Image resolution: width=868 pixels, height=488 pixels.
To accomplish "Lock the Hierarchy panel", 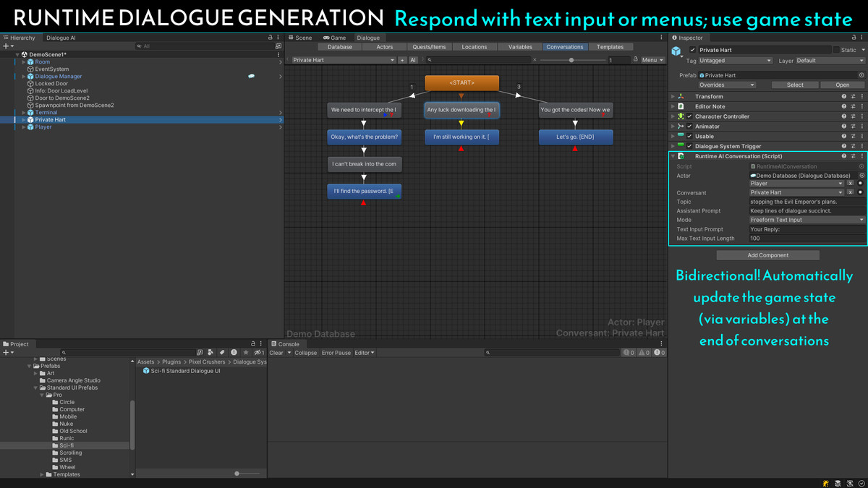I will click(x=271, y=38).
